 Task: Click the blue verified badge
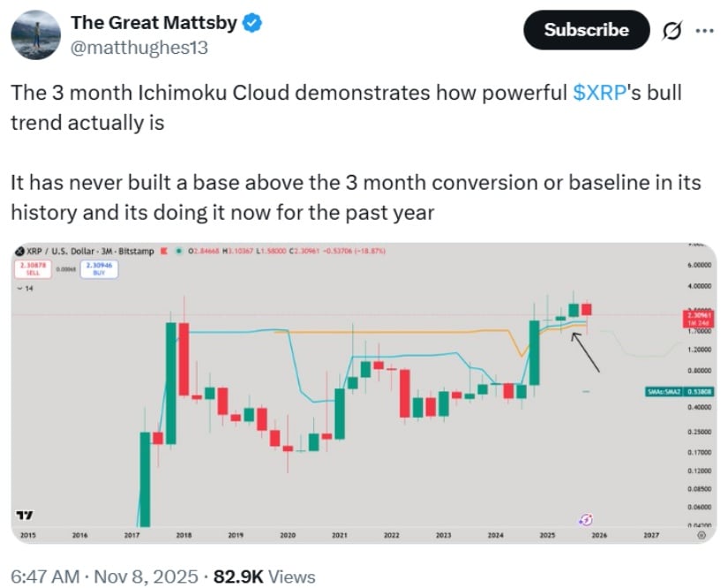coord(251,24)
